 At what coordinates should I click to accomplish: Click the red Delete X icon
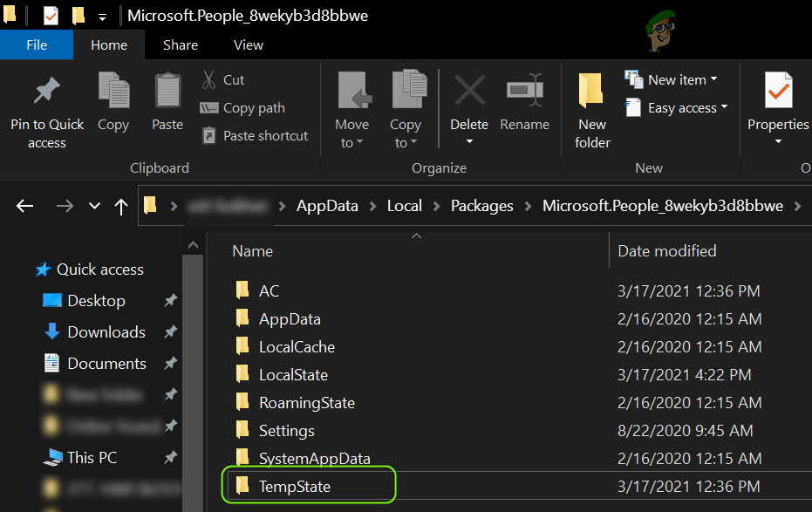coord(469,91)
